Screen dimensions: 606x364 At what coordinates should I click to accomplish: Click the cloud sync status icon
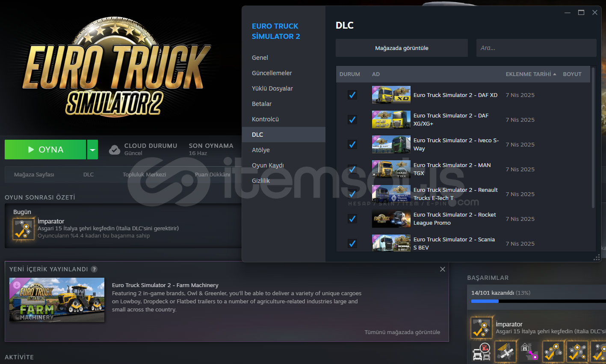(115, 150)
